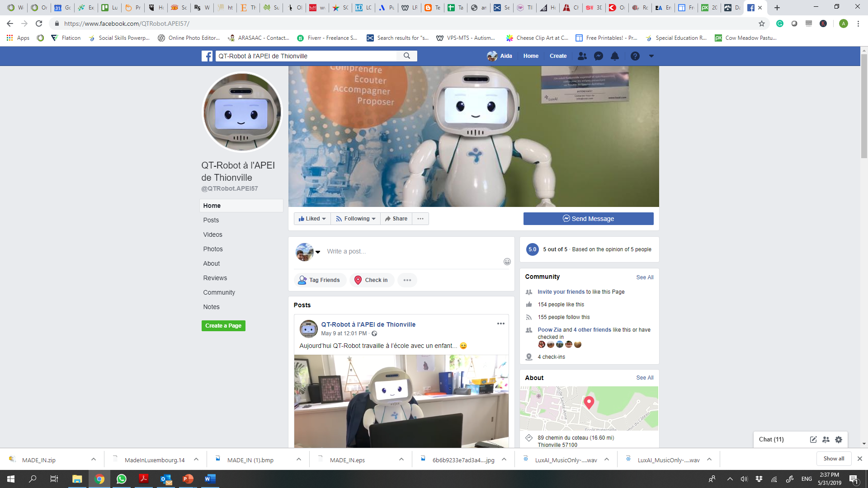Open Facebook Messenger icon in top bar
The image size is (868, 488).
coord(598,56)
